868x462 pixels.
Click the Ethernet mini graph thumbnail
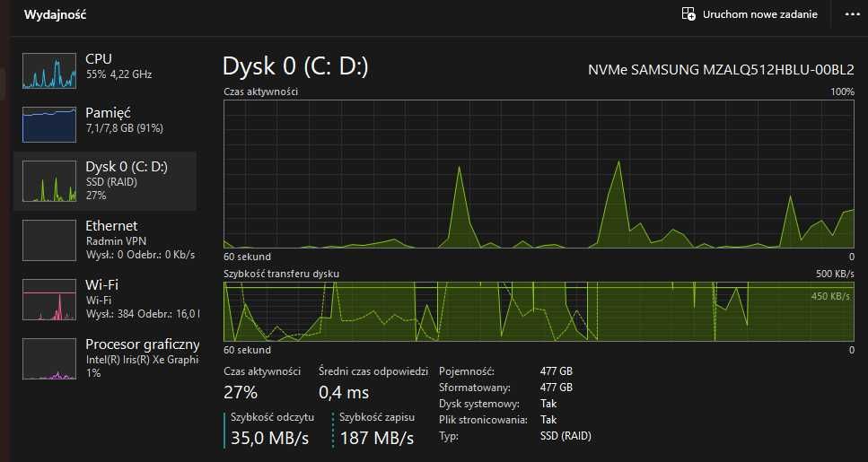(49, 240)
